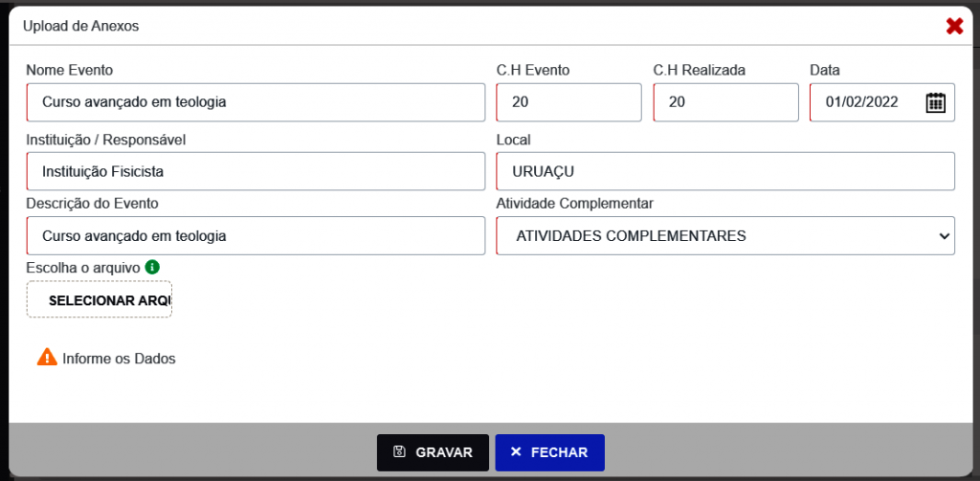Click the floppy disk icon on GRAVAR

(x=399, y=452)
